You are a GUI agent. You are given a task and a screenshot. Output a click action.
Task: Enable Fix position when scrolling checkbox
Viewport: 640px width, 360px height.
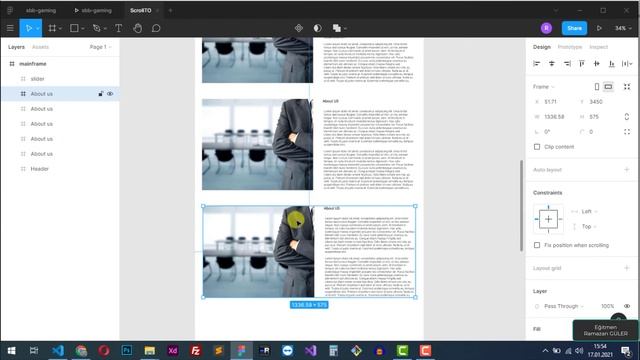537,245
